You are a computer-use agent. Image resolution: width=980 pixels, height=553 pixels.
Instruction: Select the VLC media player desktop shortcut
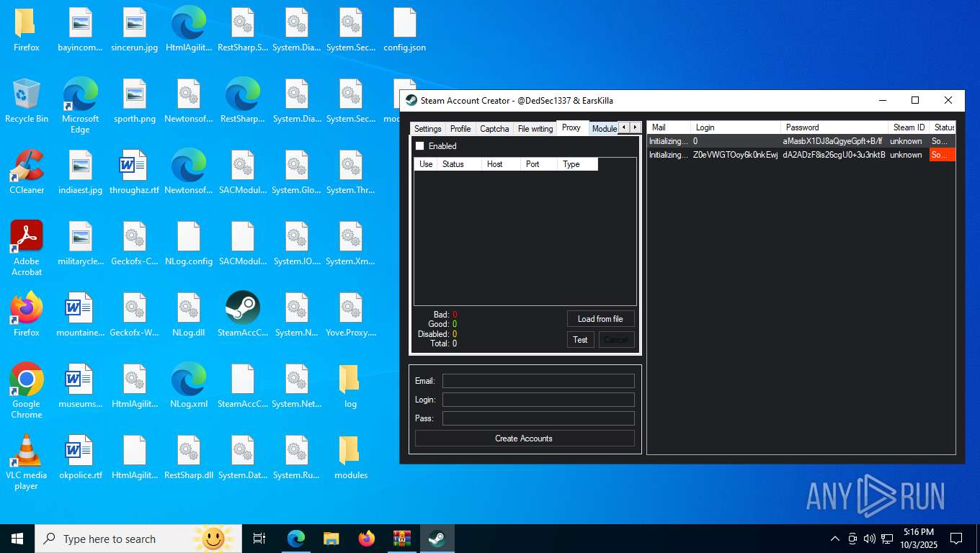[x=27, y=462]
